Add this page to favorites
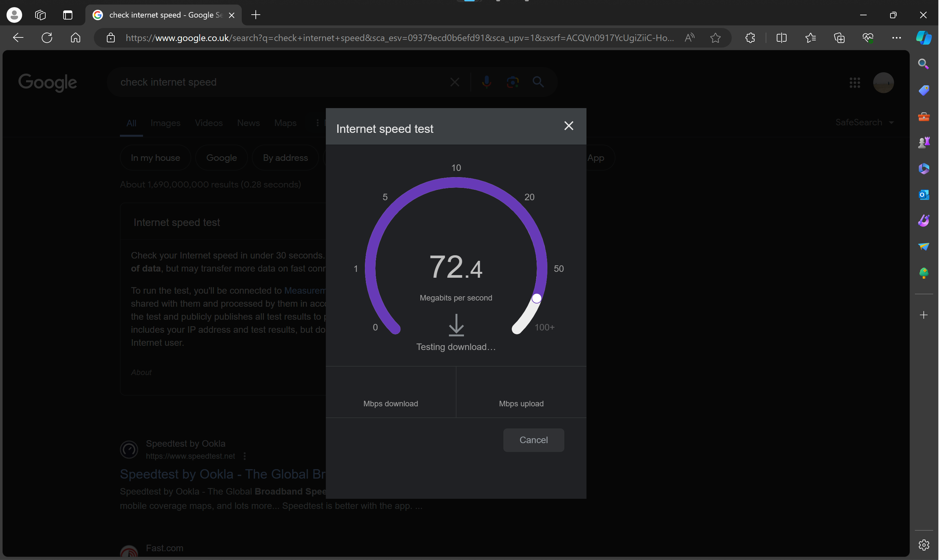 click(715, 38)
